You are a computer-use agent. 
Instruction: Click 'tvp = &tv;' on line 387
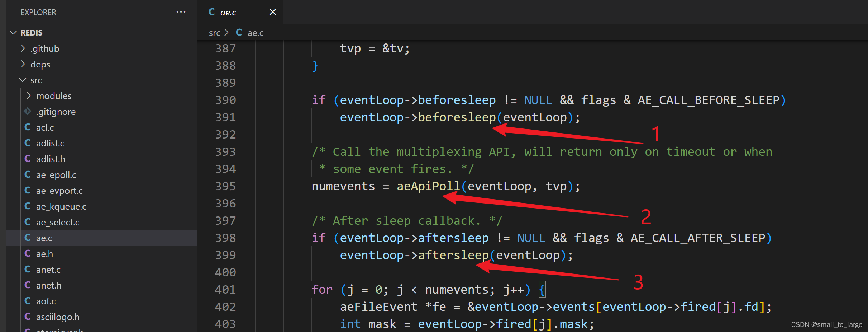tap(375, 48)
